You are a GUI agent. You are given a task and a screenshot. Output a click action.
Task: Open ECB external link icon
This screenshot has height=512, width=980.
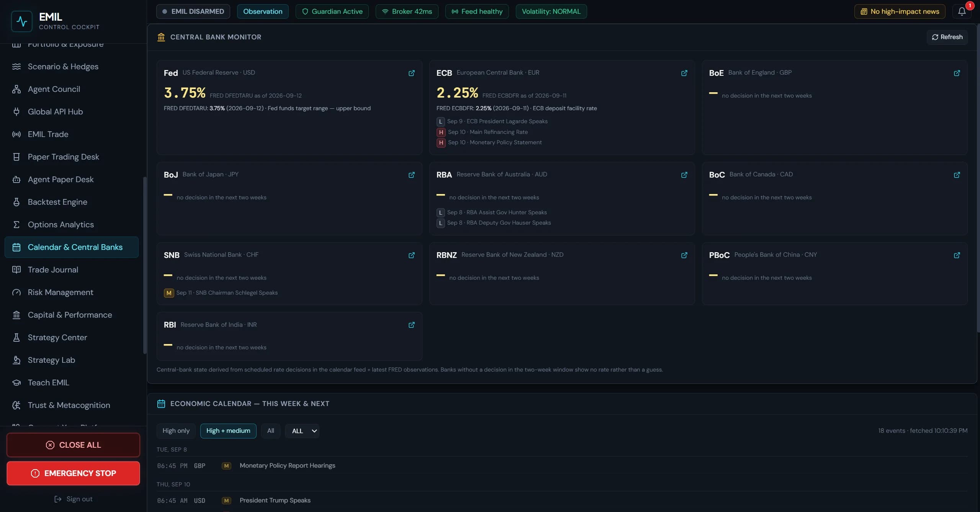pyautogui.click(x=684, y=73)
